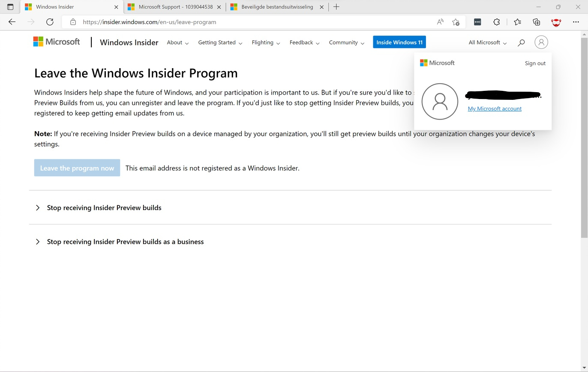Open the Favorites list icon
This screenshot has width=588, height=372.
click(x=517, y=22)
